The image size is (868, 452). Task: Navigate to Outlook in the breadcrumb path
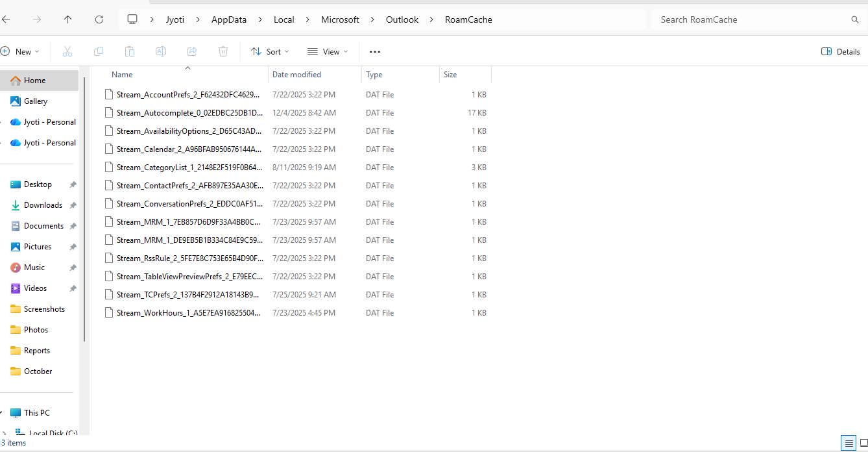point(402,19)
